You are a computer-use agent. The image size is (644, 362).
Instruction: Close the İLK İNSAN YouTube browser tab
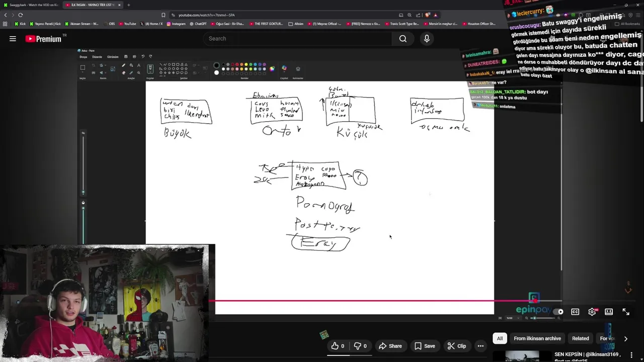point(119,5)
